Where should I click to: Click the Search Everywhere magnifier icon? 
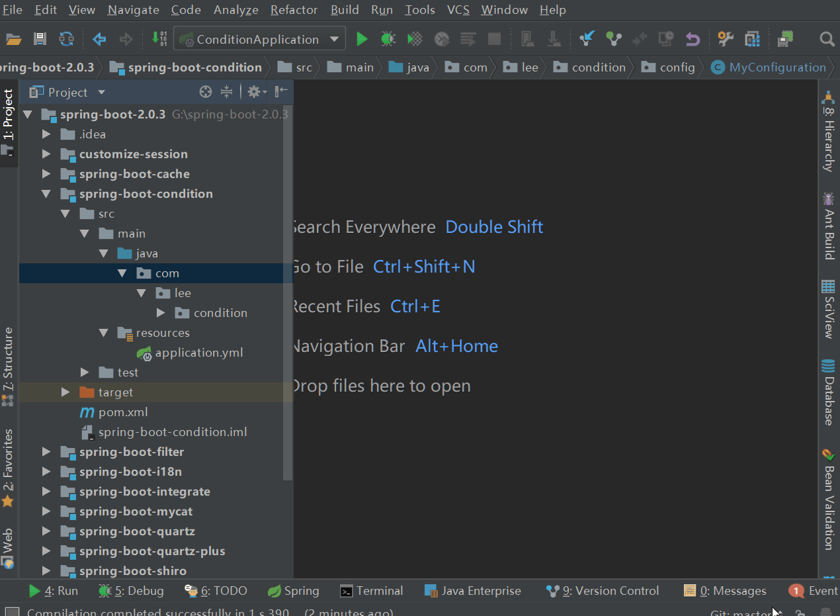(827, 39)
